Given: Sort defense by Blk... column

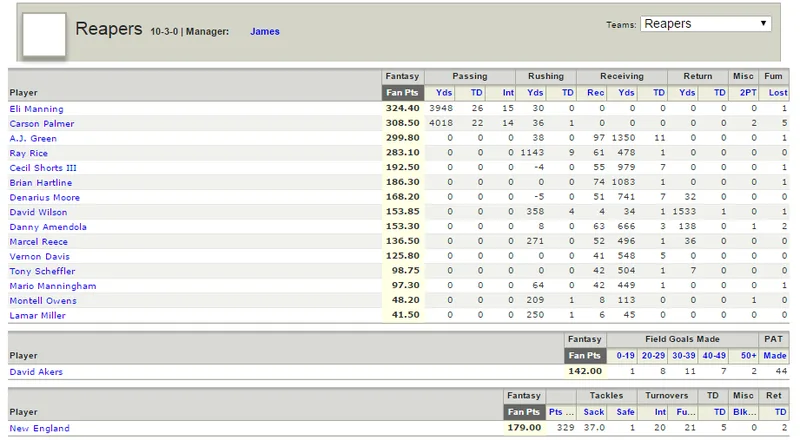Looking at the screenshot, I should (x=745, y=412).
